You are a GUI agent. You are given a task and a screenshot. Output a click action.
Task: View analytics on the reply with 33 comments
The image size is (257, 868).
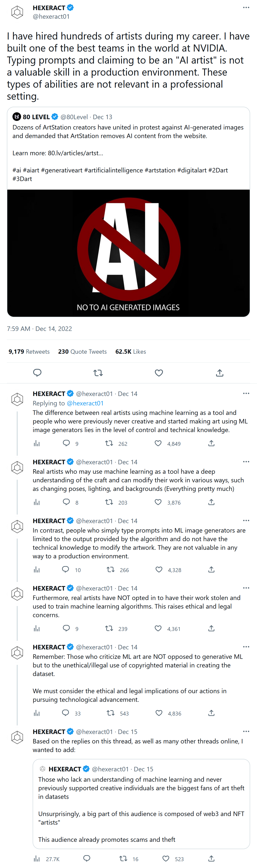37,713
